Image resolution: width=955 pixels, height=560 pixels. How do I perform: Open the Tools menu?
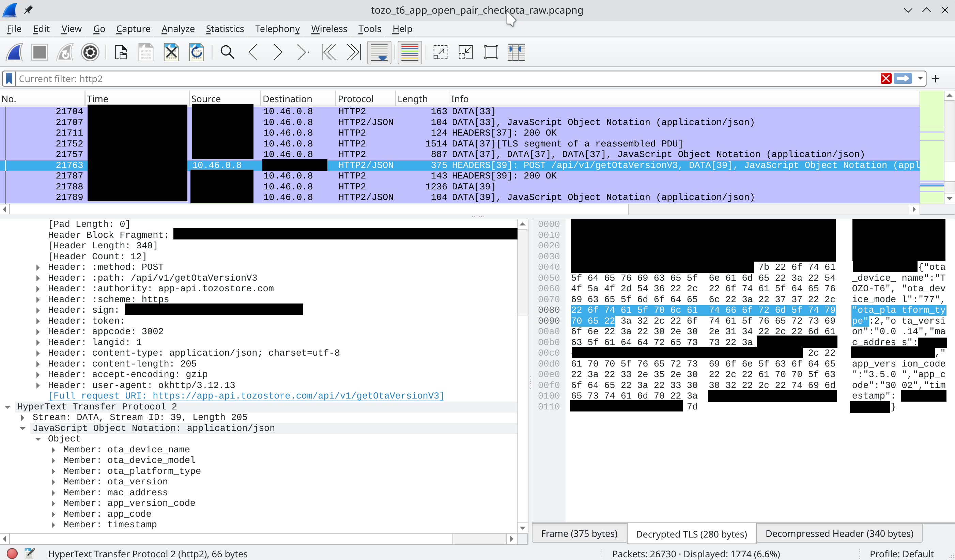click(369, 29)
